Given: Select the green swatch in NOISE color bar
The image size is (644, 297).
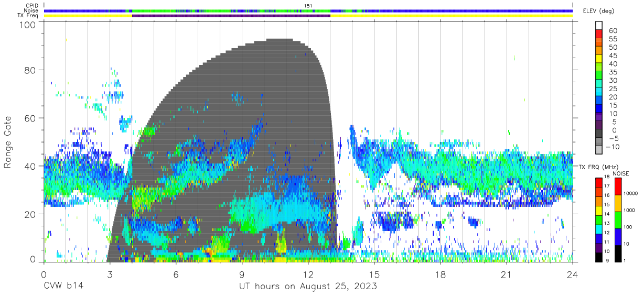Looking at the screenshot, I should click(x=617, y=220).
